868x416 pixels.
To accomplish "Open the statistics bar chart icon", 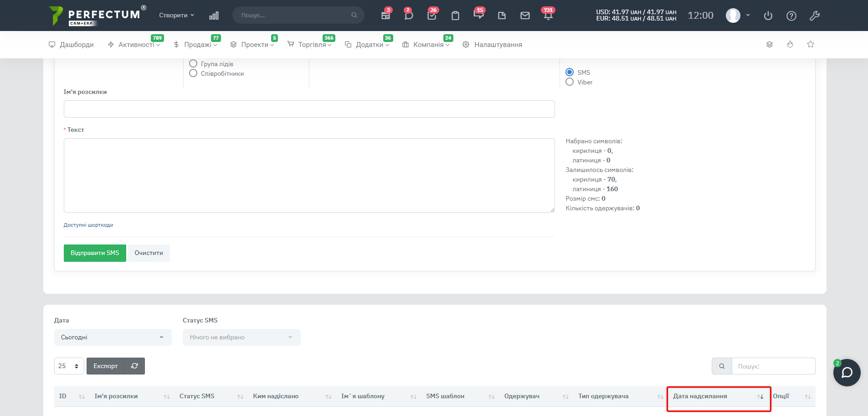I will click(214, 16).
